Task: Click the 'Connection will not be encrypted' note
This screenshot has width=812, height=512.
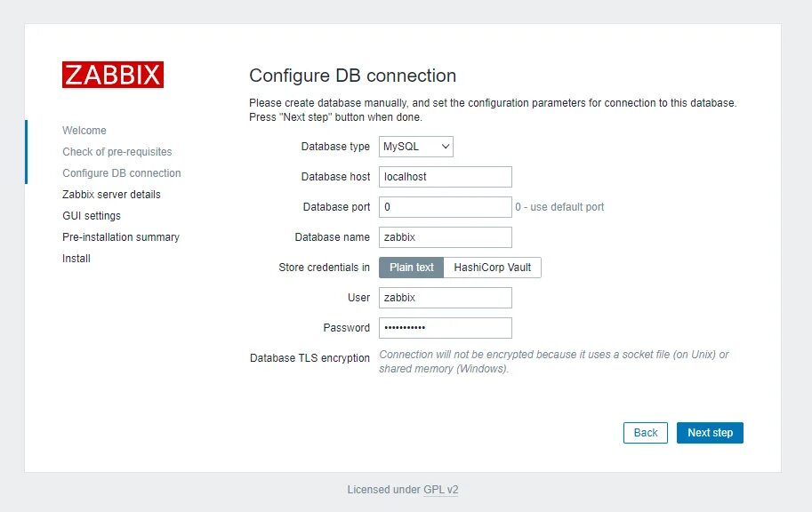Action: 553,362
